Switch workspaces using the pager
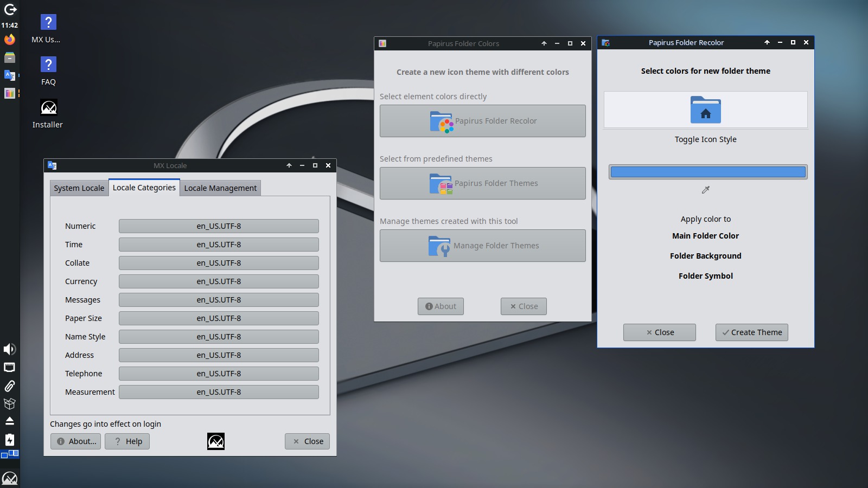Image resolution: width=868 pixels, height=488 pixels. [10, 454]
